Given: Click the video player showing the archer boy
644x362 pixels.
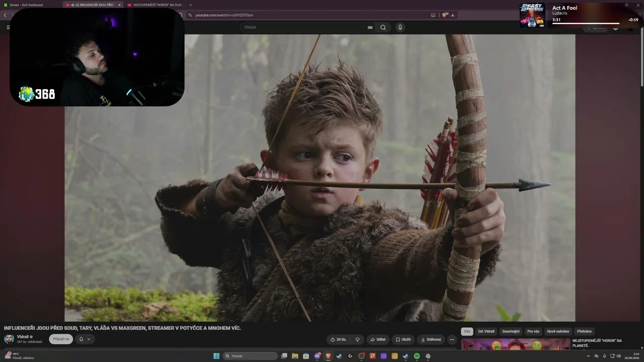Looking at the screenshot, I should coord(320,178).
